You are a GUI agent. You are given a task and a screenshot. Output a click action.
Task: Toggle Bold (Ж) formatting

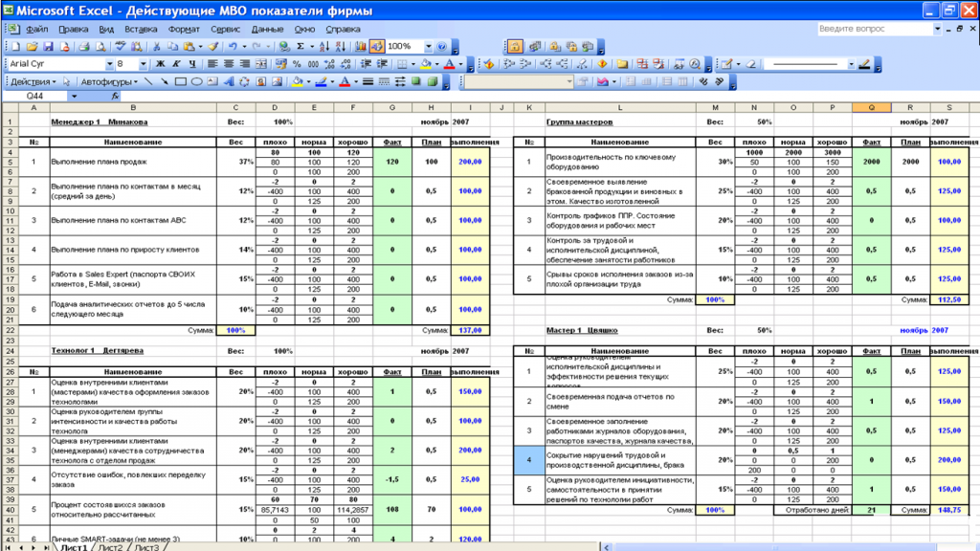pos(160,64)
